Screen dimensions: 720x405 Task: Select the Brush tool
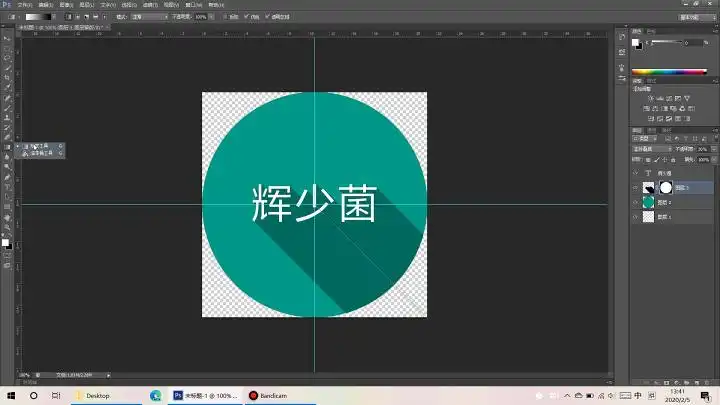click(x=8, y=108)
